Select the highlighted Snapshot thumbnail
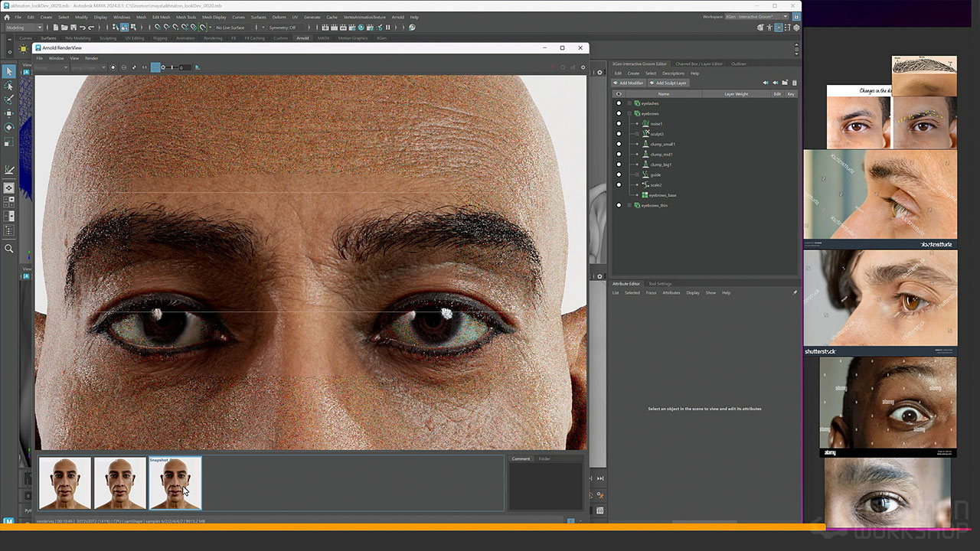Screen dimensions: 980x551 click(175, 484)
